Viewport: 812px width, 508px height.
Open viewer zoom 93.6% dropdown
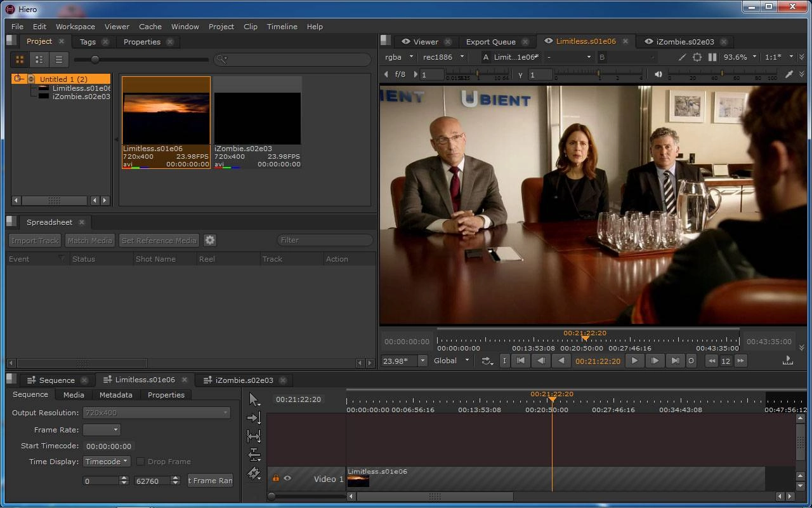tap(740, 57)
